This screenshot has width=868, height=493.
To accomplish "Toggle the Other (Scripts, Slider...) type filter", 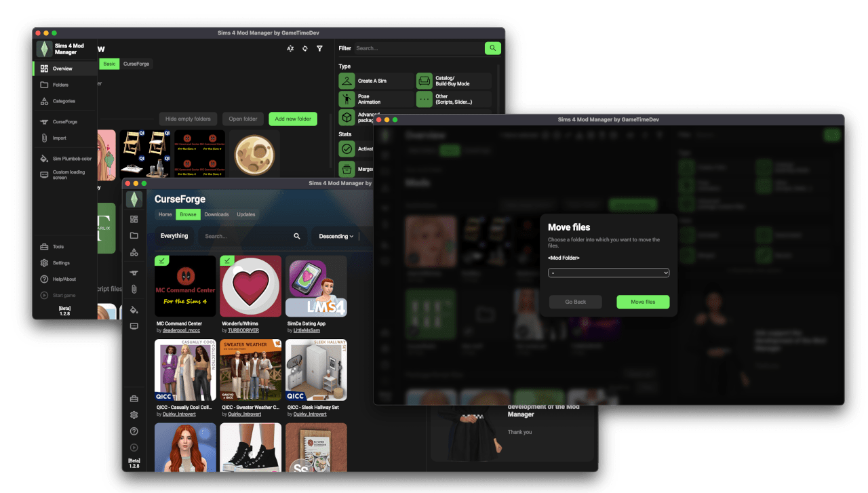I will (x=454, y=99).
